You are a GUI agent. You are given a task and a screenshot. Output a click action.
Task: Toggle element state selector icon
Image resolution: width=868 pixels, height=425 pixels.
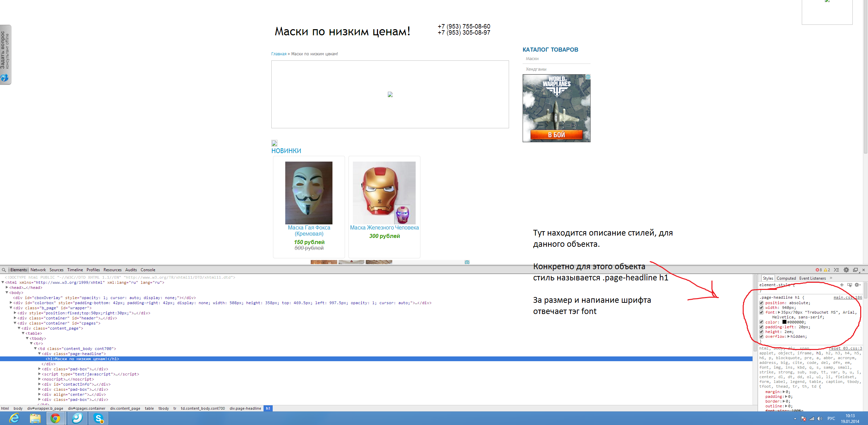(x=849, y=285)
